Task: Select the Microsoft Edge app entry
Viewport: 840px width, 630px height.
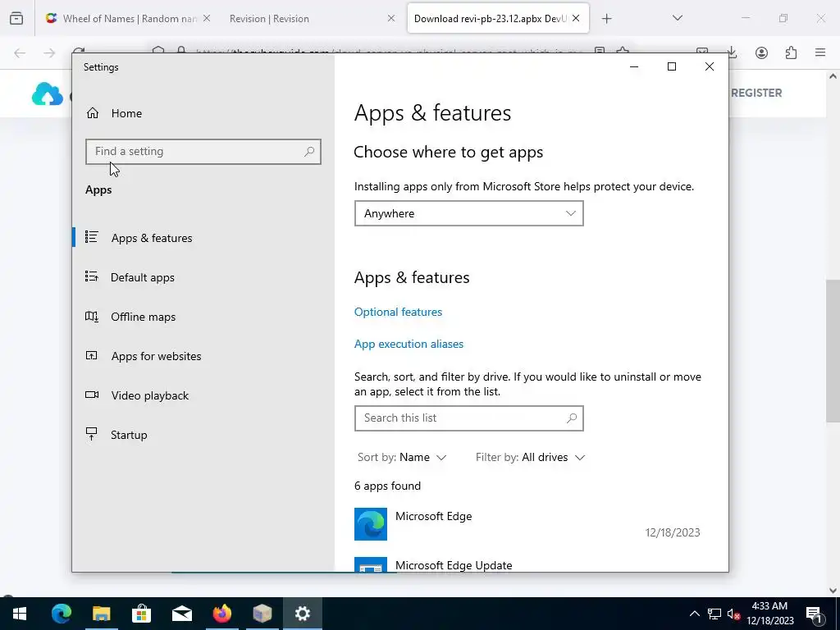Action: tap(527, 524)
